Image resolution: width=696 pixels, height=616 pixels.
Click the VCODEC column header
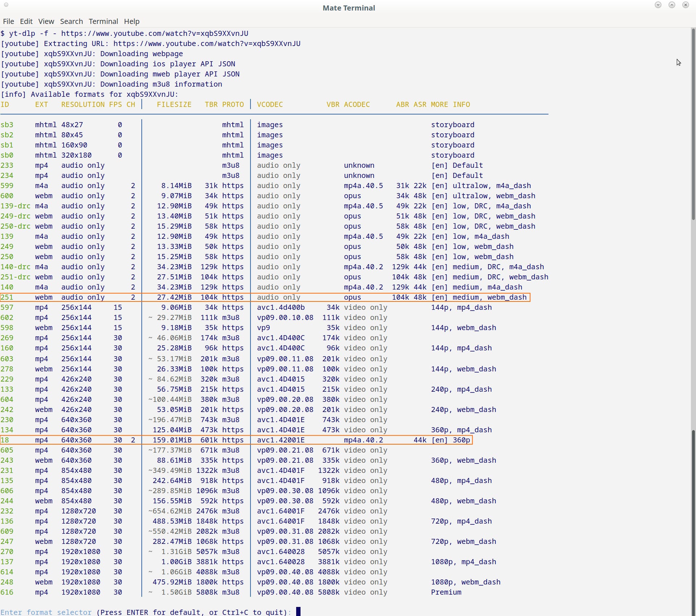tap(270, 104)
